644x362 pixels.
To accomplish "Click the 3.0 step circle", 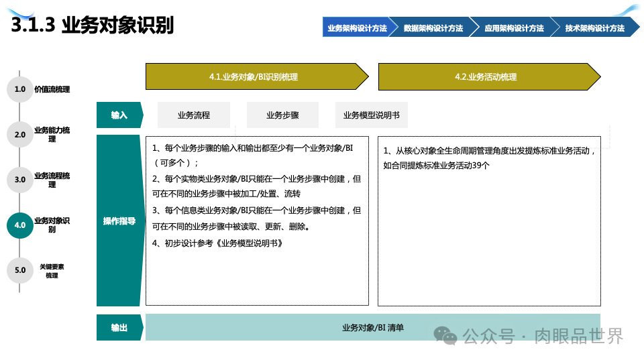I will (19, 180).
